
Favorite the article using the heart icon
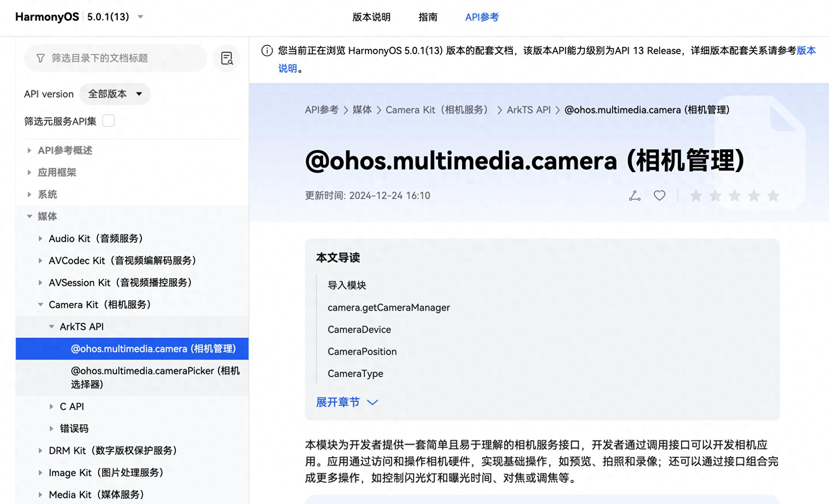659,195
